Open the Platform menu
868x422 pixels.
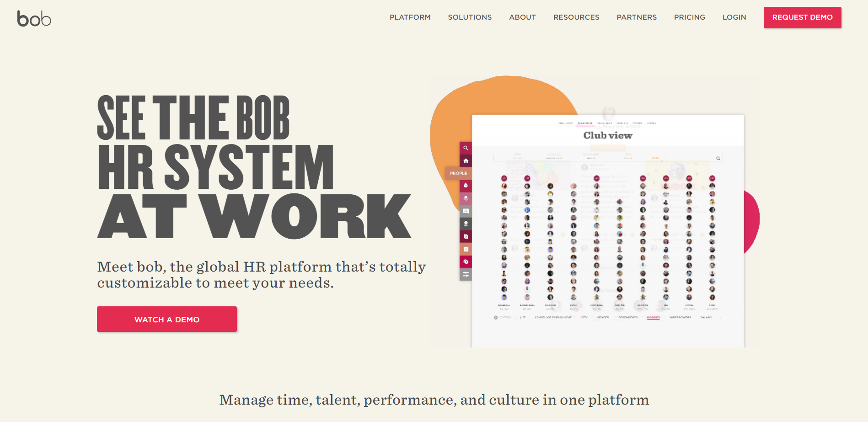[410, 17]
